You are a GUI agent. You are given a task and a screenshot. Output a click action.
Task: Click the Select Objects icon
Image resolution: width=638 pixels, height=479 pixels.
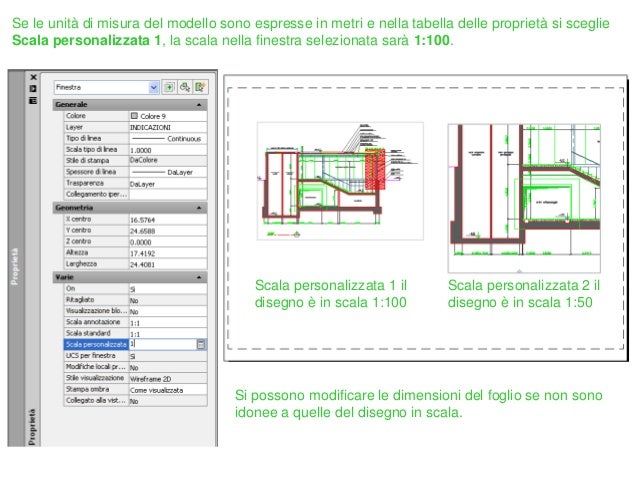[185, 87]
